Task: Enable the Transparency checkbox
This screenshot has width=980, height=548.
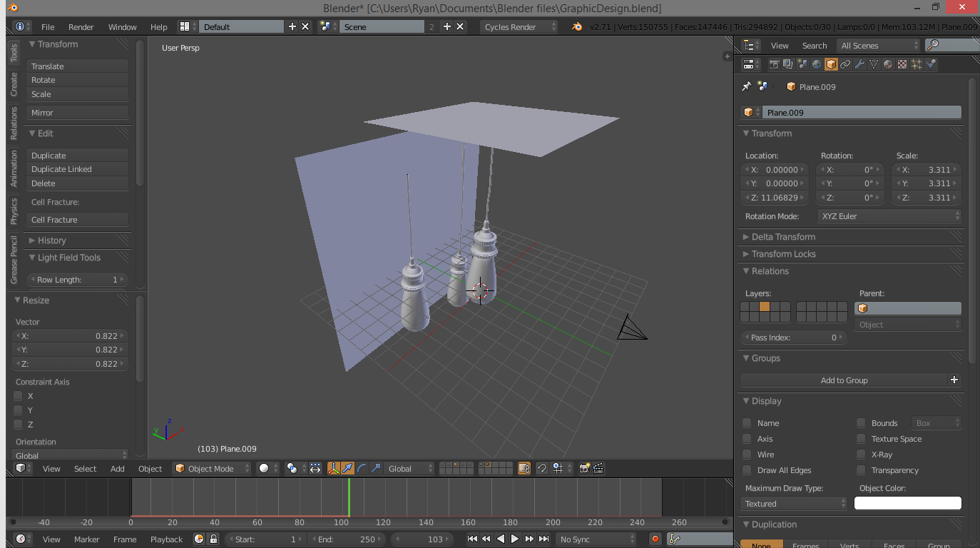Action: pos(861,470)
